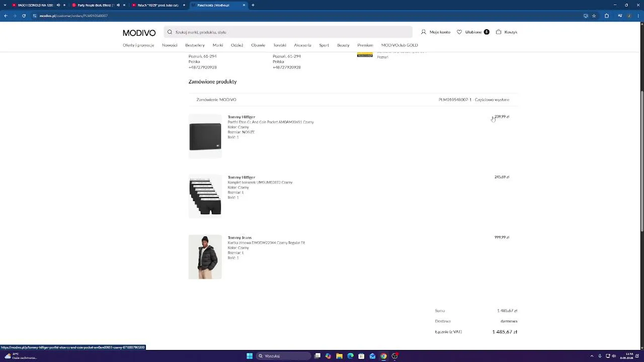The height and width of the screenshot is (362, 644).
Task: Open the Windows Start menu
Action: coord(250,356)
